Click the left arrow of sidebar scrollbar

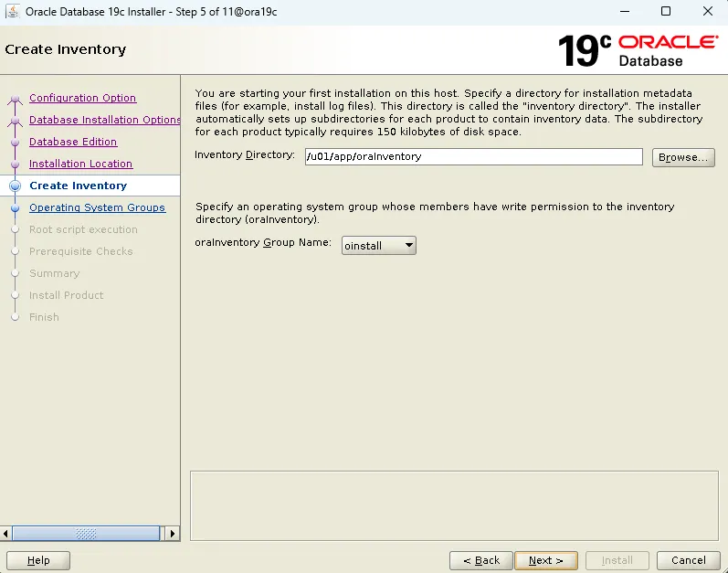click(x=5, y=534)
